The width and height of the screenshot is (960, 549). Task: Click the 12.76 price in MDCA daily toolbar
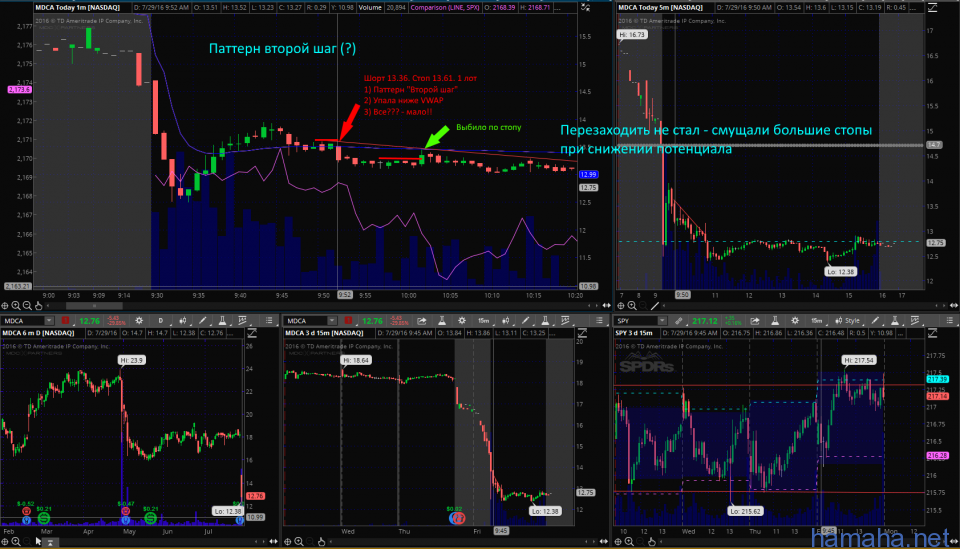click(89, 321)
